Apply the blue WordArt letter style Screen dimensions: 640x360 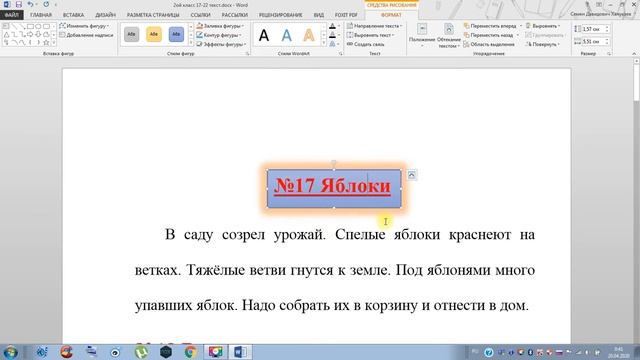coord(287,35)
